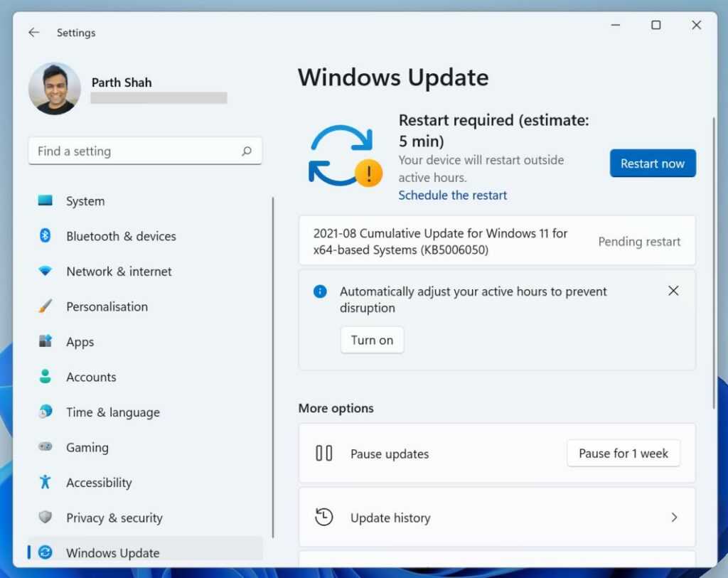Go back using the back arrow
The image size is (728, 578).
point(33,33)
